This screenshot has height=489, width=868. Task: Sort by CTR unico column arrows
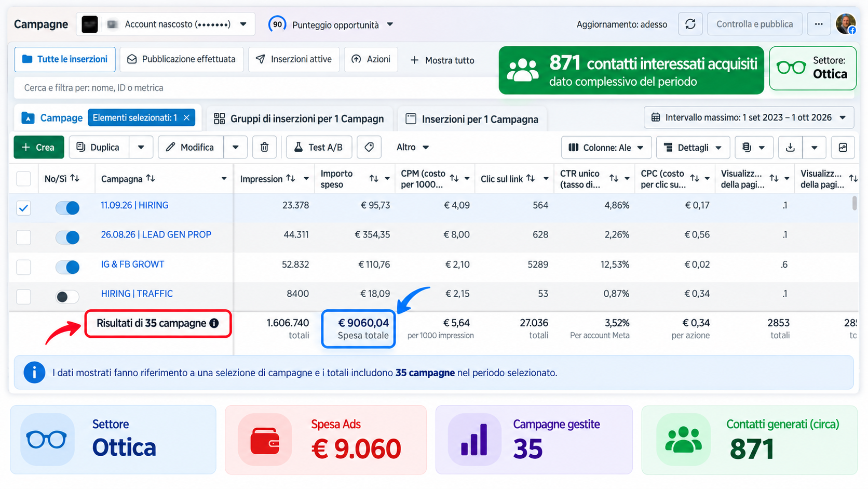[x=614, y=178]
